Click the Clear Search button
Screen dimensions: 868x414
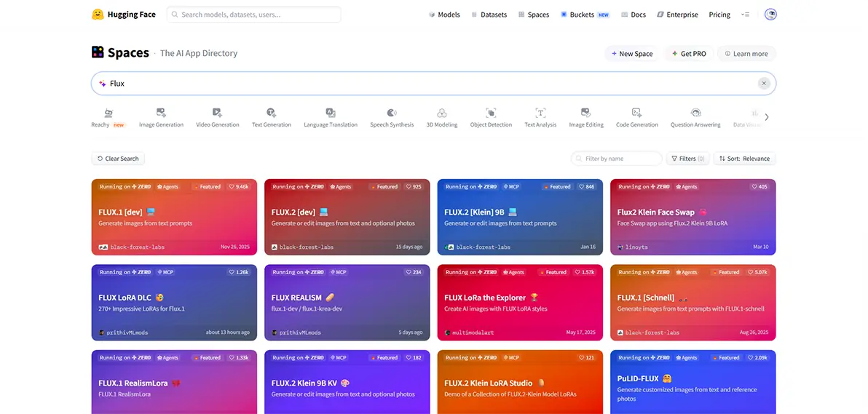point(118,159)
